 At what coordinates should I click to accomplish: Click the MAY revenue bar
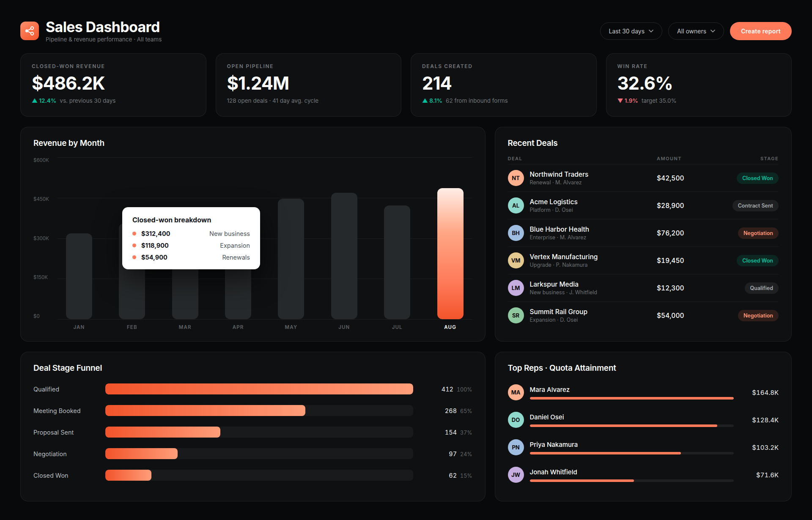[291, 259]
